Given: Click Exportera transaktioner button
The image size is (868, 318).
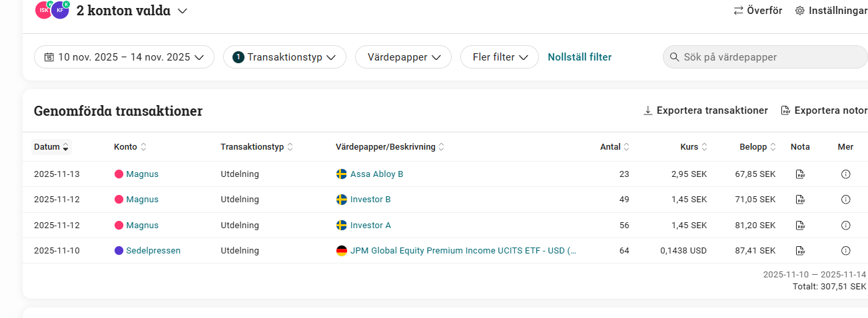Looking at the screenshot, I should tap(705, 110).
